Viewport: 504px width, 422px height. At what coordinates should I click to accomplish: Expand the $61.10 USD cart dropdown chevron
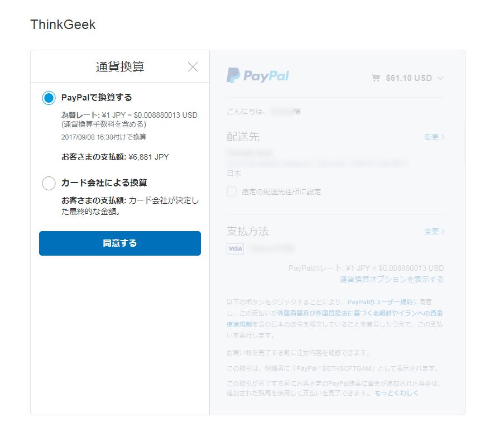[x=440, y=78]
